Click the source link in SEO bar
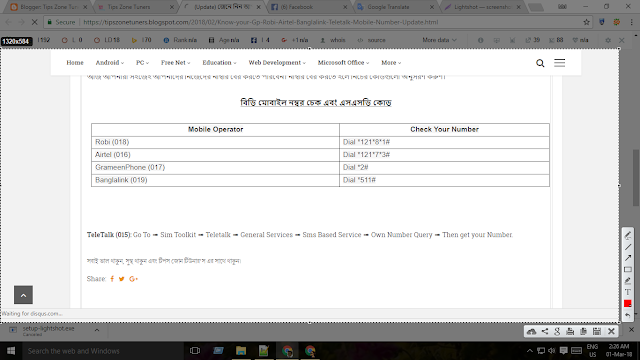This screenshot has width=640, height=360. [372, 40]
